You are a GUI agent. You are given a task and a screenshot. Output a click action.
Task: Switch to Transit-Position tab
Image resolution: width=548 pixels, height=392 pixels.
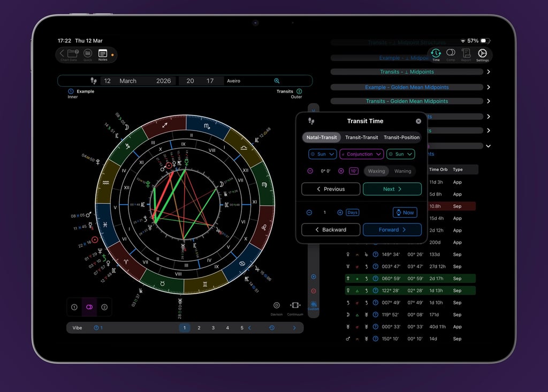(401, 137)
